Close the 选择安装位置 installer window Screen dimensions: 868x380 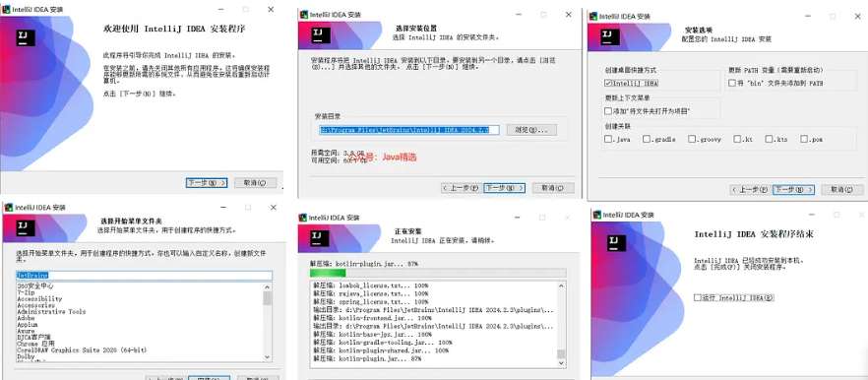click(568, 15)
